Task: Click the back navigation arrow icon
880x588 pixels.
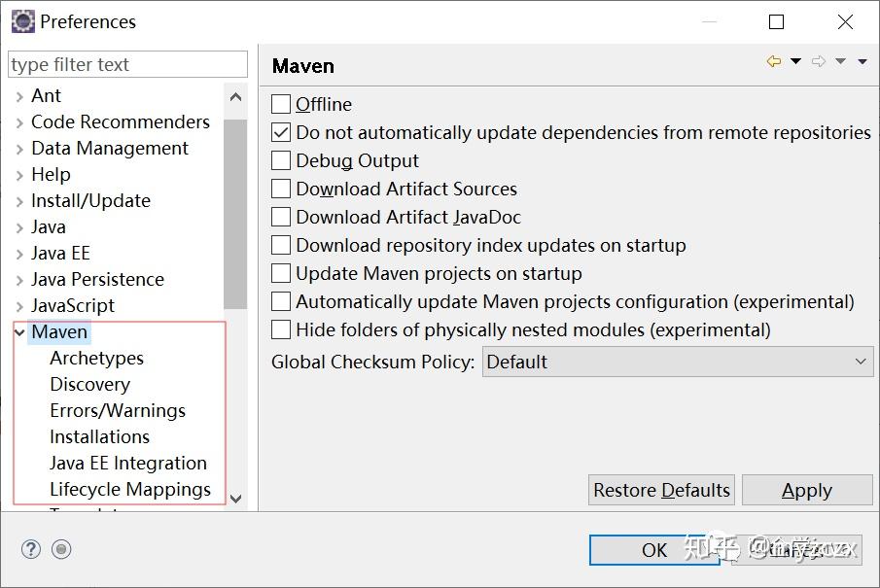Action: [774, 62]
